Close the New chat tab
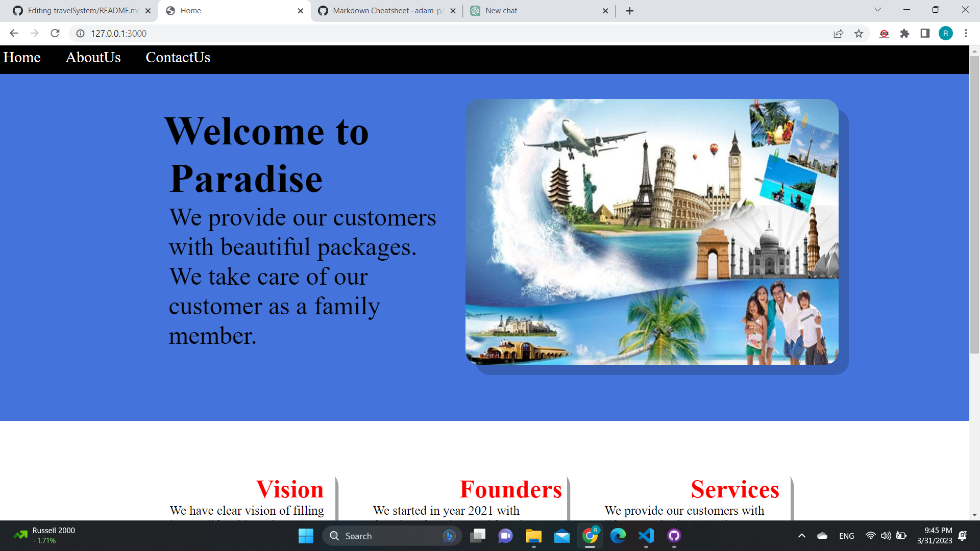Image resolution: width=980 pixels, height=551 pixels. tap(605, 11)
